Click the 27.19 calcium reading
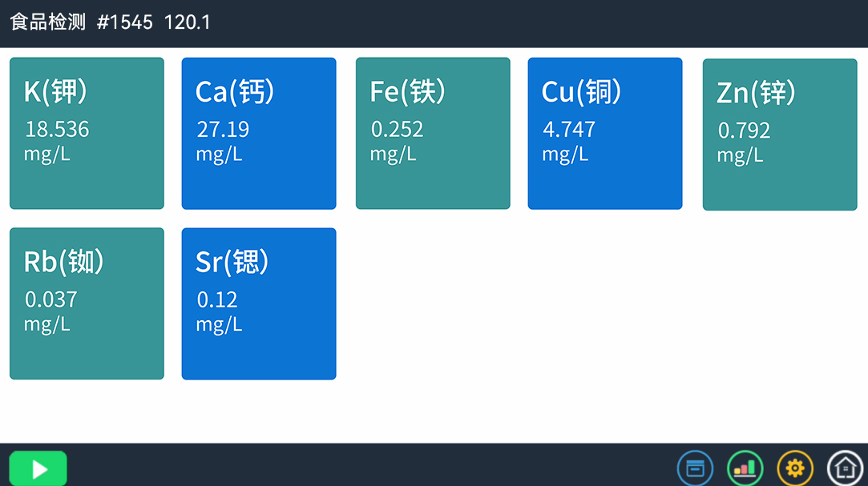868x486 pixels. [223, 129]
